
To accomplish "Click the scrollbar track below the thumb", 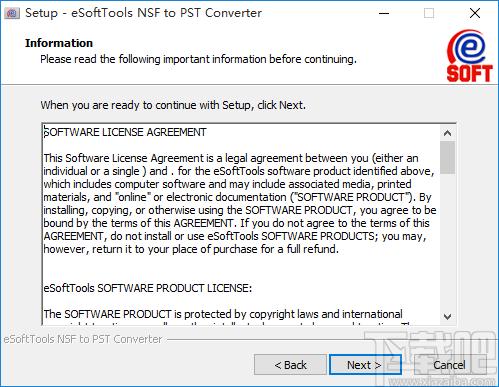I will 447,242.
